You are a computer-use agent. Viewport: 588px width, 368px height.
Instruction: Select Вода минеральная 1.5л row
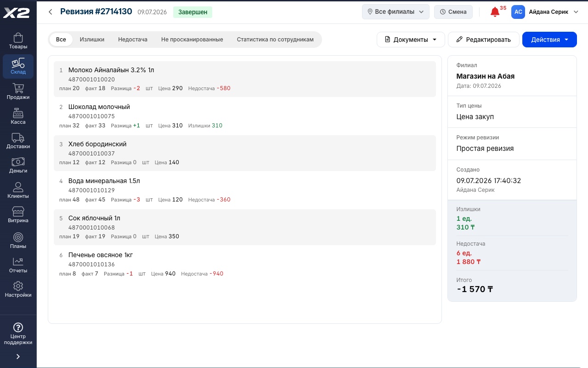[x=245, y=190]
